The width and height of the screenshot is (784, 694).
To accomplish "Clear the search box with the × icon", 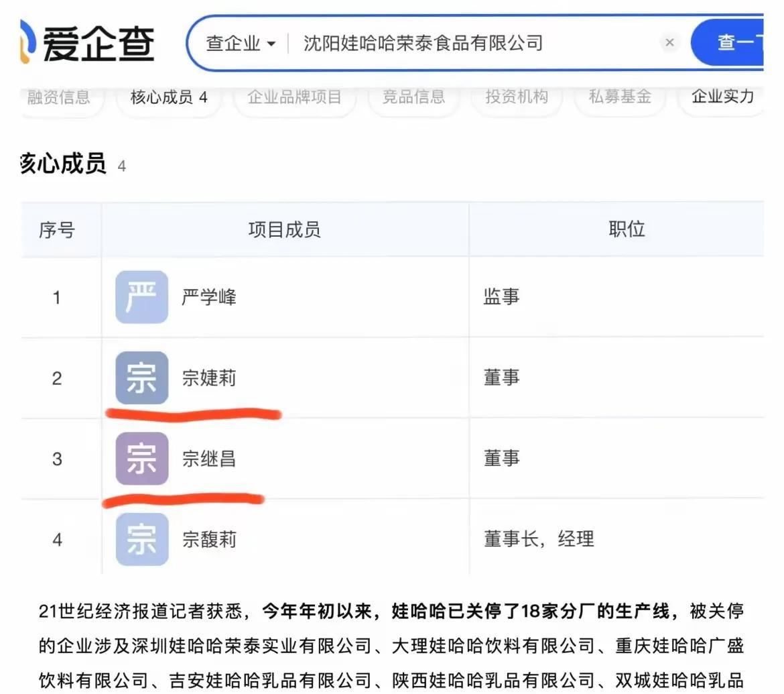I will [669, 43].
